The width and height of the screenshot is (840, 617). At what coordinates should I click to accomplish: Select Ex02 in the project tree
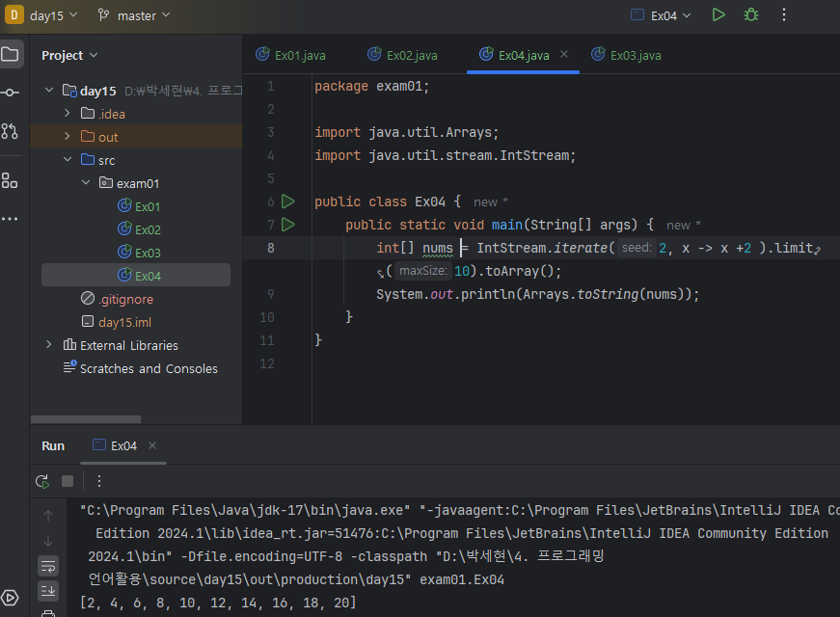(148, 229)
